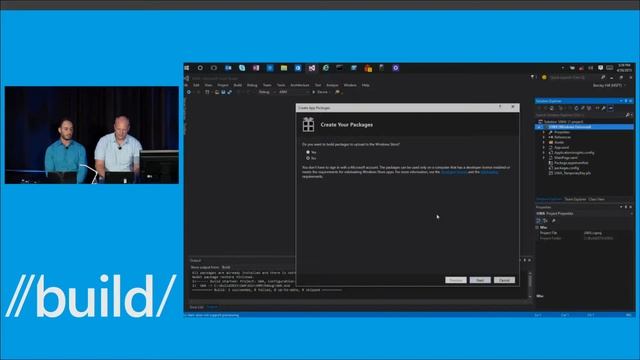Screen dimensions: 640x360
Task: Open the Analyze menu
Action: tap(332, 85)
